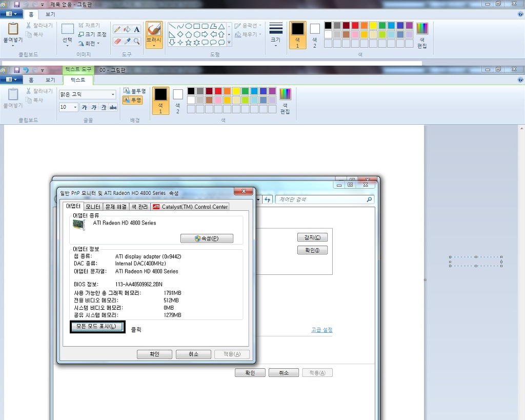Click 감지(C) button
The image size is (525, 420).
[312, 237]
